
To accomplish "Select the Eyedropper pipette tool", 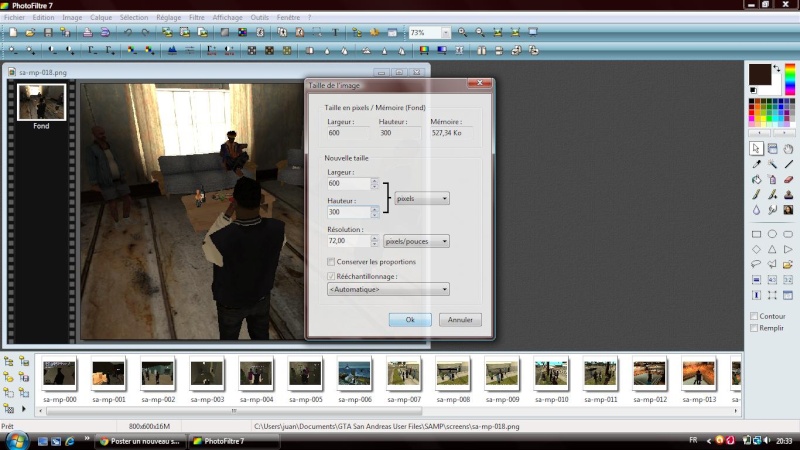I will coord(756,164).
